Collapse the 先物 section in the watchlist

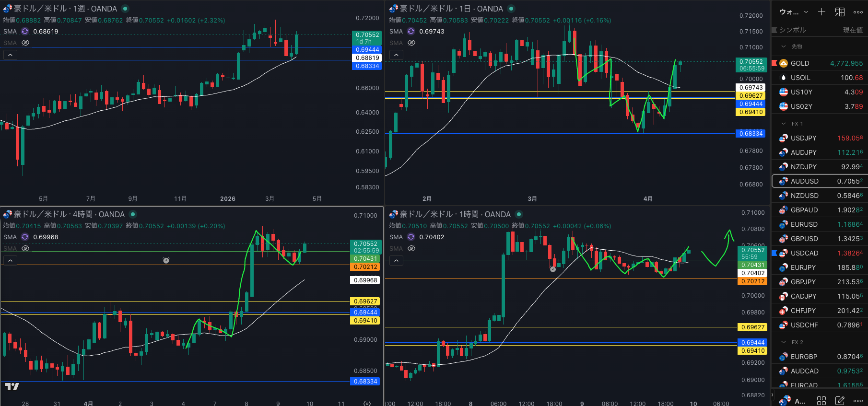coord(784,46)
